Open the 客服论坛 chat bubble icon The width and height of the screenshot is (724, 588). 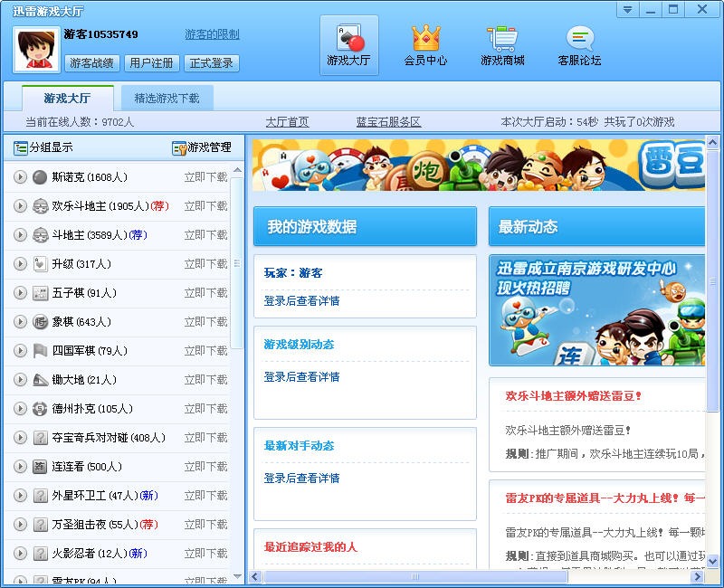[579, 45]
